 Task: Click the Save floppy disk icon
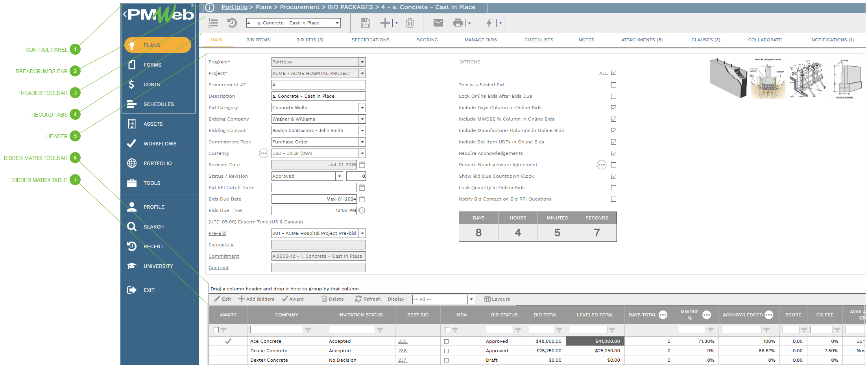tap(365, 23)
